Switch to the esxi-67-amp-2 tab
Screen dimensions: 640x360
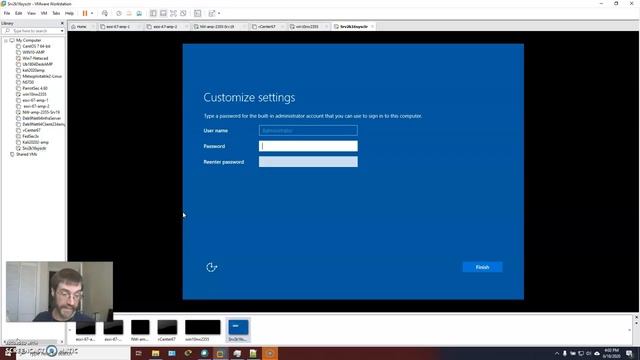(x=165, y=27)
